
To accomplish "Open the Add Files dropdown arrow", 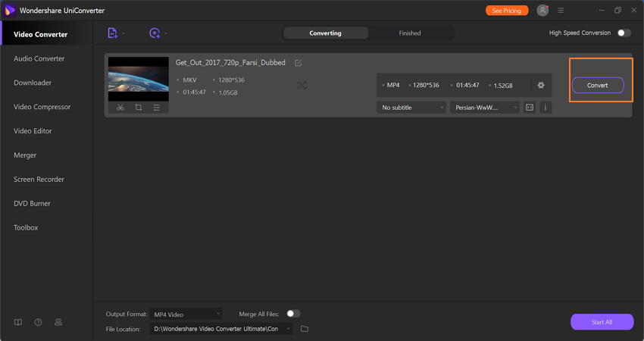I will 123,33.
